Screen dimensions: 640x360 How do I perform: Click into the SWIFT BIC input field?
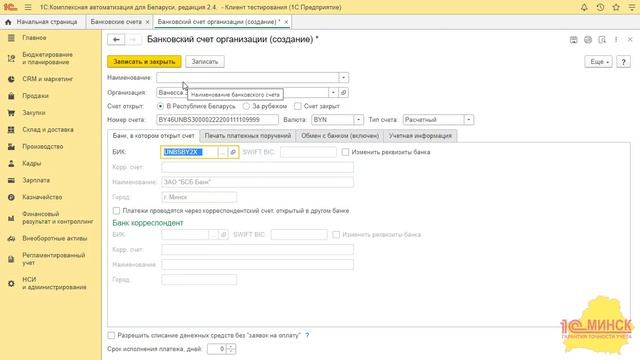[309, 152]
